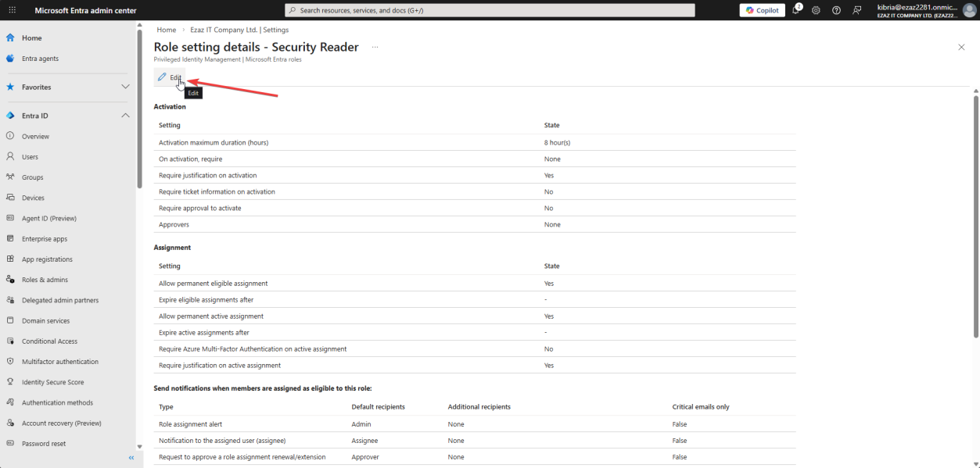
Task: Click 'Require justification on activation' row
Action: tap(475, 175)
